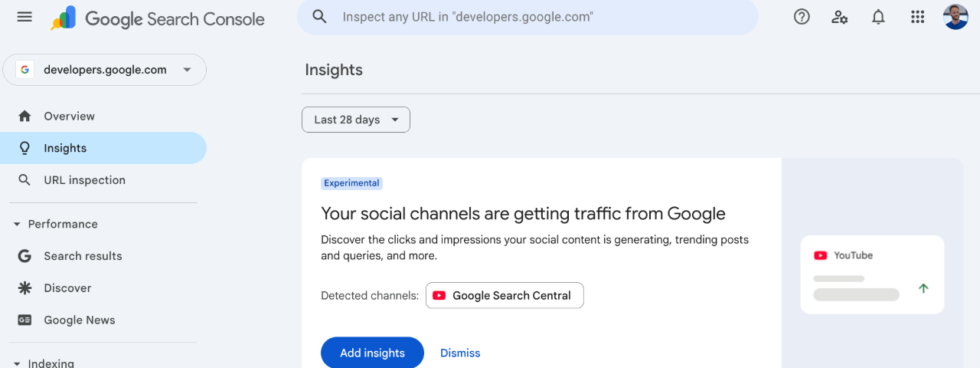Viewport: 980px width, 368px height.
Task: Click the Google Search Console logo
Action: pos(158,18)
